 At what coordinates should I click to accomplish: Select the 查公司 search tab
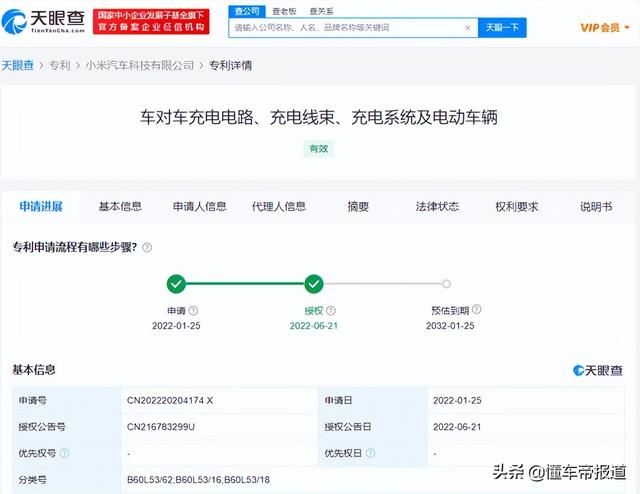pos(246,11)
